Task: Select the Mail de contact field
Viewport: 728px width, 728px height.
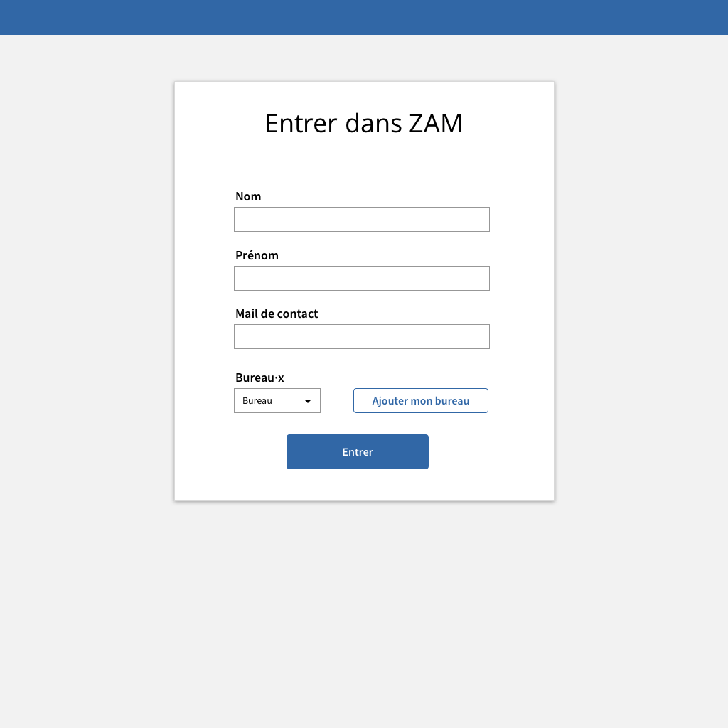Action: pos(362,336)
